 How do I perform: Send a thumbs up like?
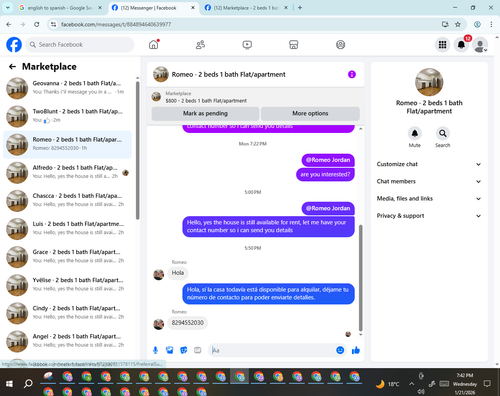tap(356, 350)
